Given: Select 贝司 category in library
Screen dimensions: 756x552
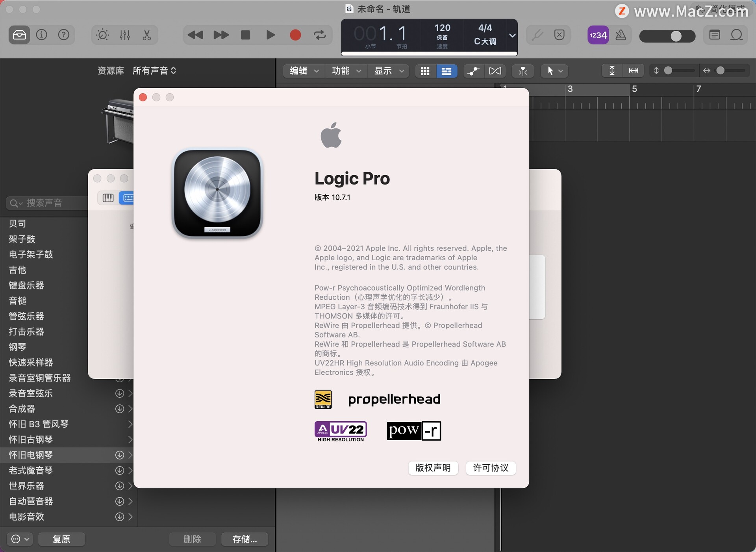Looking at the screenshot, I should pos(17,224).
